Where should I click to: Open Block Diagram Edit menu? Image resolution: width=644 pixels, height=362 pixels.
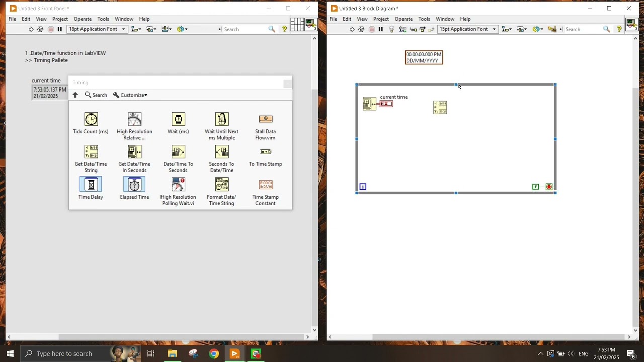pos(347,19)
